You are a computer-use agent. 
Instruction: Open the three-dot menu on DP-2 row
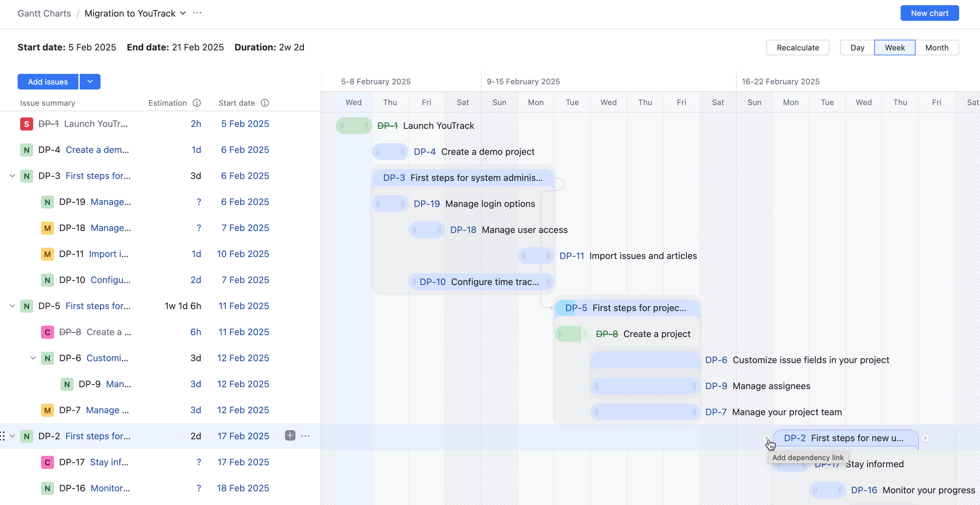(x=305, y=436)
